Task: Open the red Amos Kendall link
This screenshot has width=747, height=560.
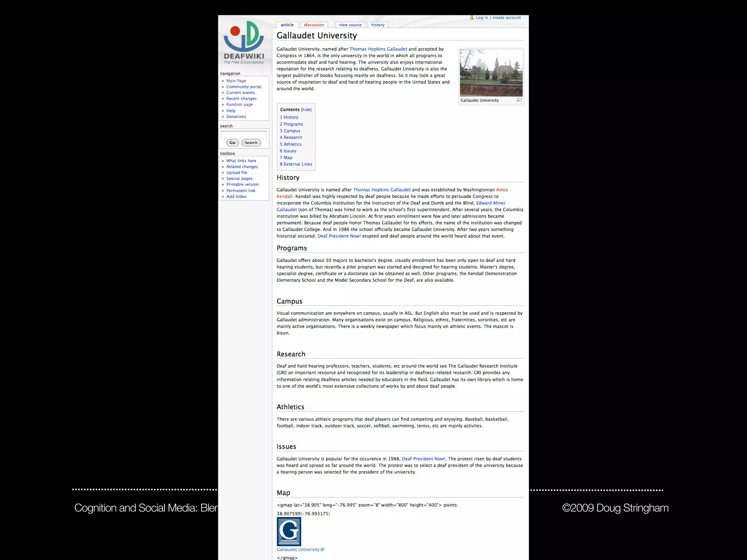Action: pos(502,190)
